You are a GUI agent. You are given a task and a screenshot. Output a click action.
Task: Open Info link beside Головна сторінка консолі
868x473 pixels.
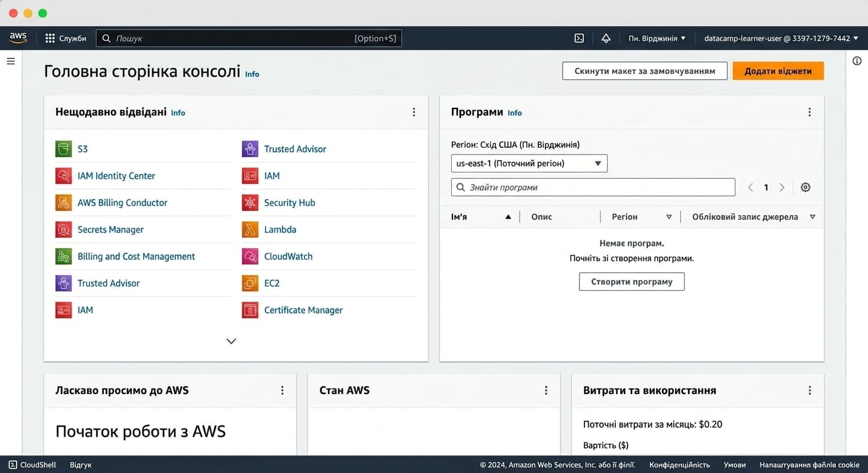(x=252, y=74)
